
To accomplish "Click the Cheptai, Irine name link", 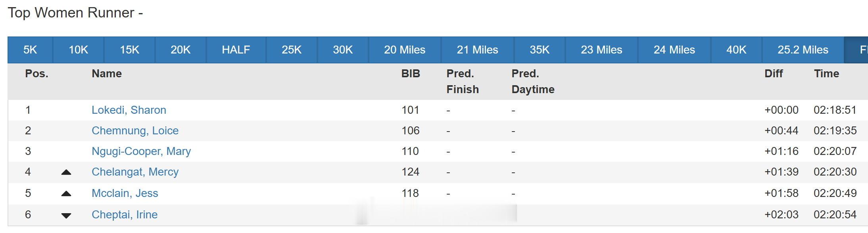I will (x=125, y=215).
